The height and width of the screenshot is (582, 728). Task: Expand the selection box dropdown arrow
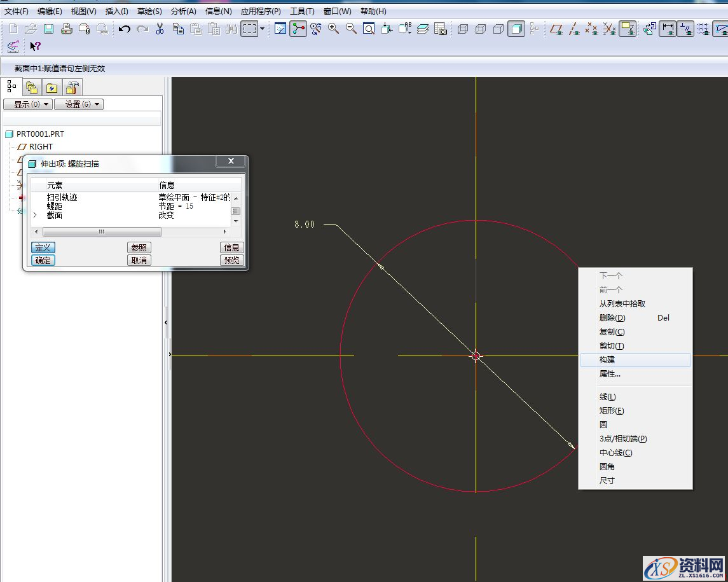[262, 29]
